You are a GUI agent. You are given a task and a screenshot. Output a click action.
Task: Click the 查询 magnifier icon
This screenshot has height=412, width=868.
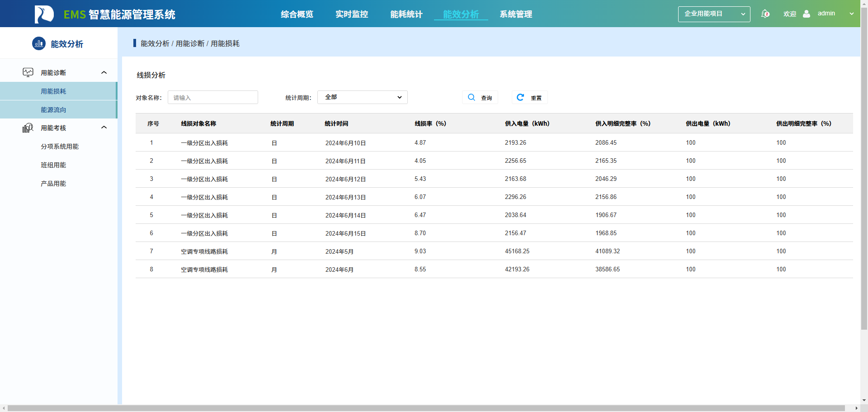point(472,97)
